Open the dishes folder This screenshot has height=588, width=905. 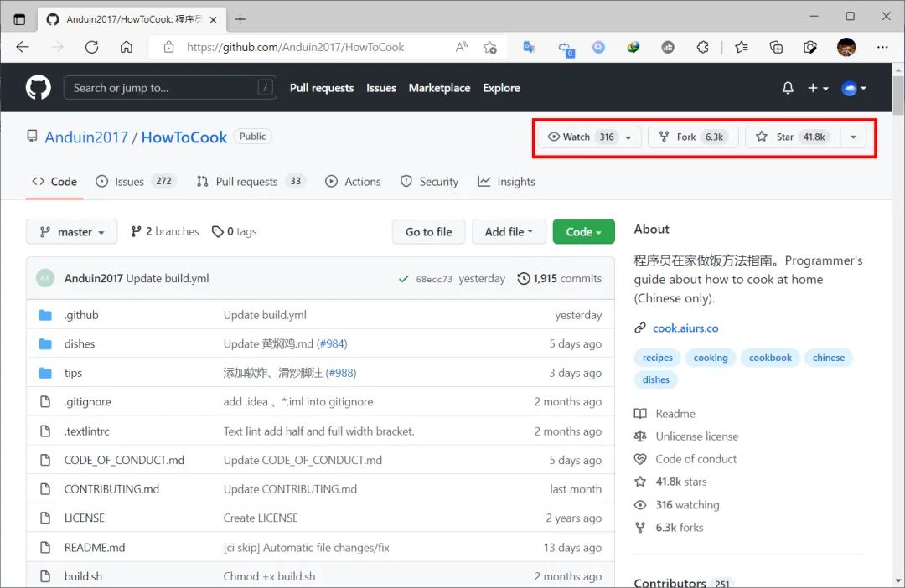coord(80,343)
